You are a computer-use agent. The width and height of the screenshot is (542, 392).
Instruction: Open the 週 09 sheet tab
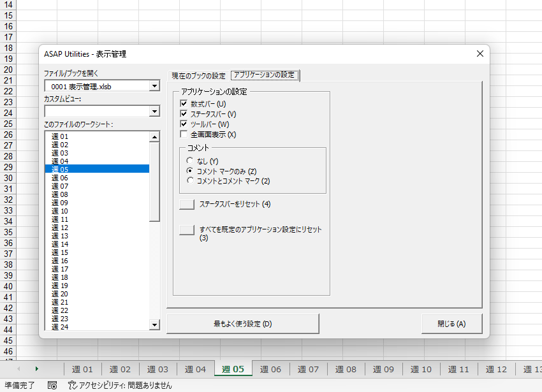coord(383,369)
